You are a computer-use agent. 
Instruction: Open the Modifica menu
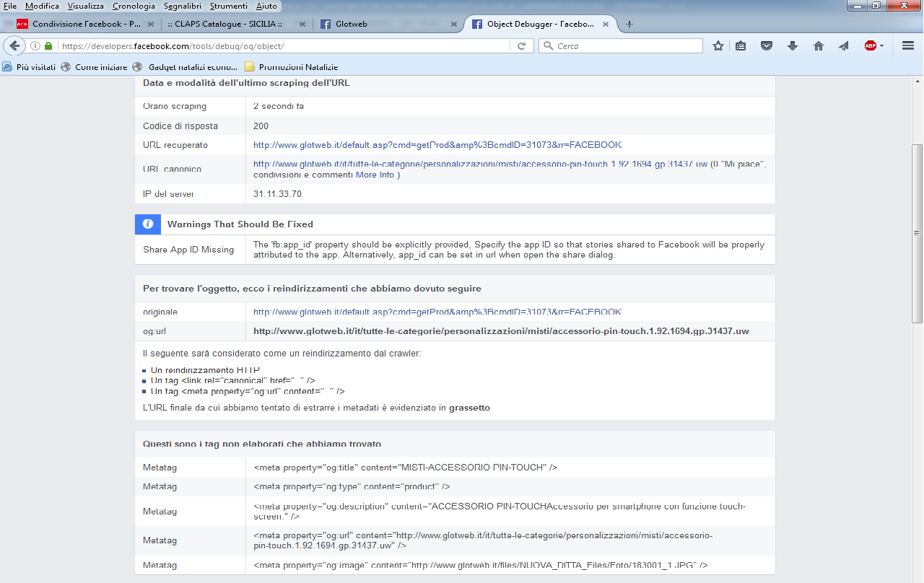(x=42, y=6)
